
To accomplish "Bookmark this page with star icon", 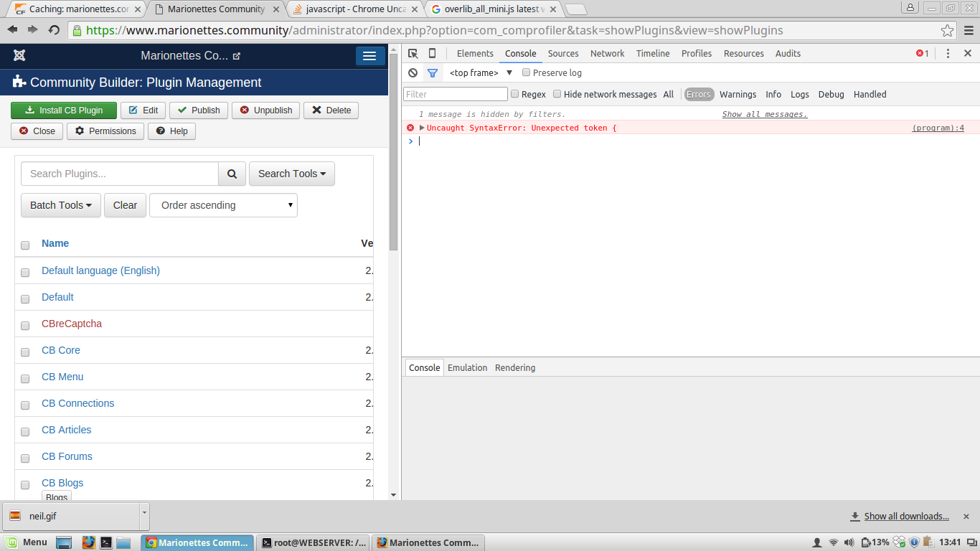I will pyautogui.click(x=948, y=30).
